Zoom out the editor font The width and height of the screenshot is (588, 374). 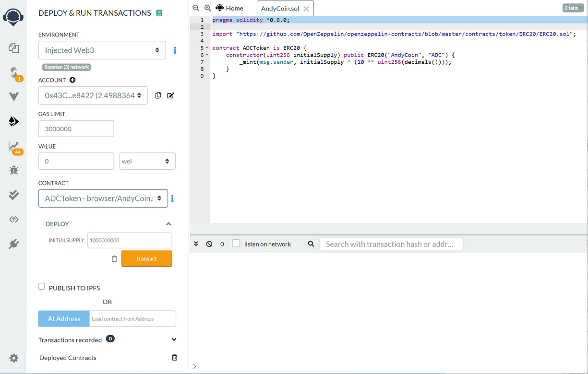click(195, 8)
